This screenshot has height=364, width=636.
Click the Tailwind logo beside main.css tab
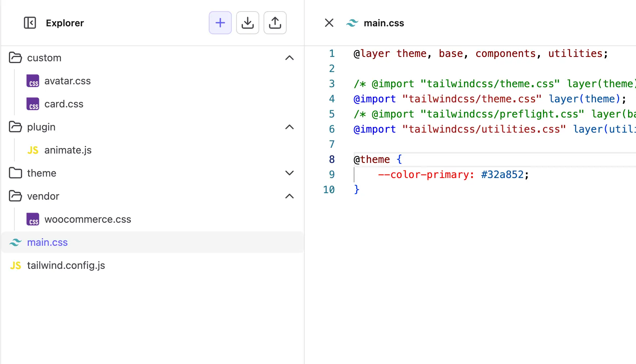pos(352,23)
